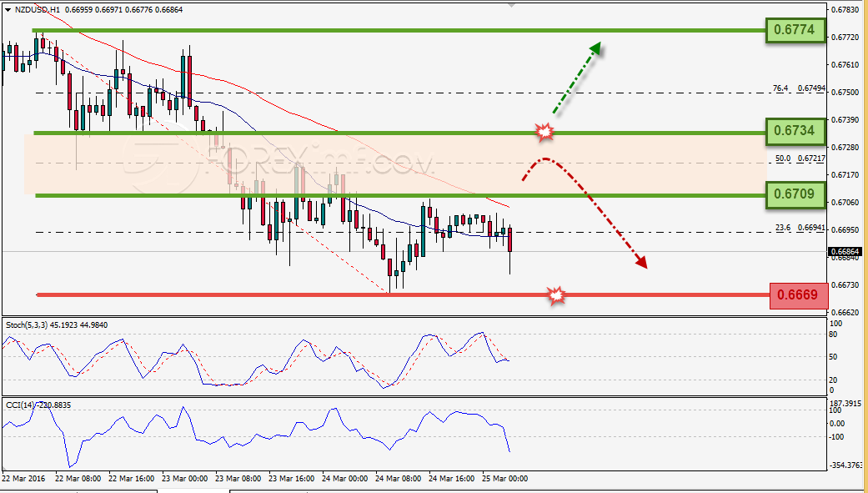
Task: Click 0.67500 on the price scale
Action: click(x=845, y=93)
